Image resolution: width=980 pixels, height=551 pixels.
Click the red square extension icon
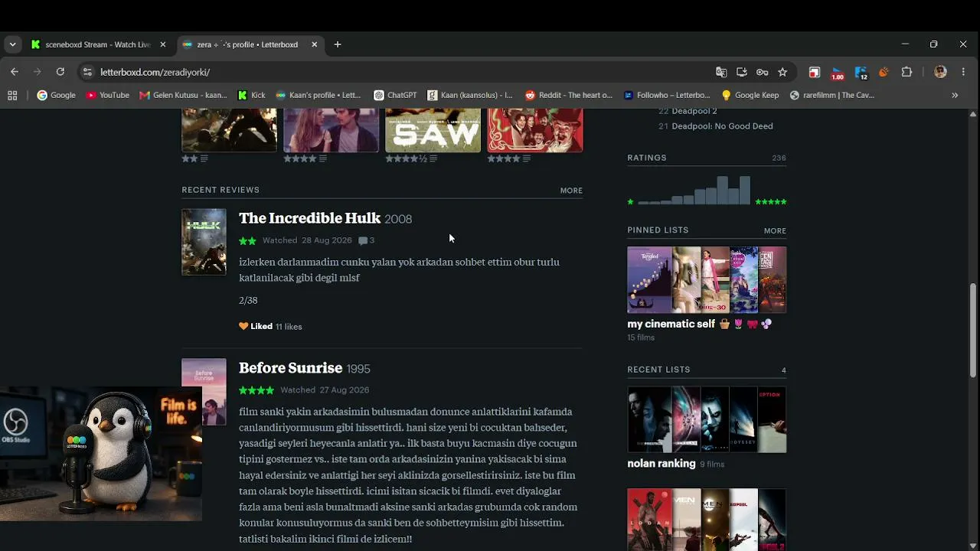point(815,72)
